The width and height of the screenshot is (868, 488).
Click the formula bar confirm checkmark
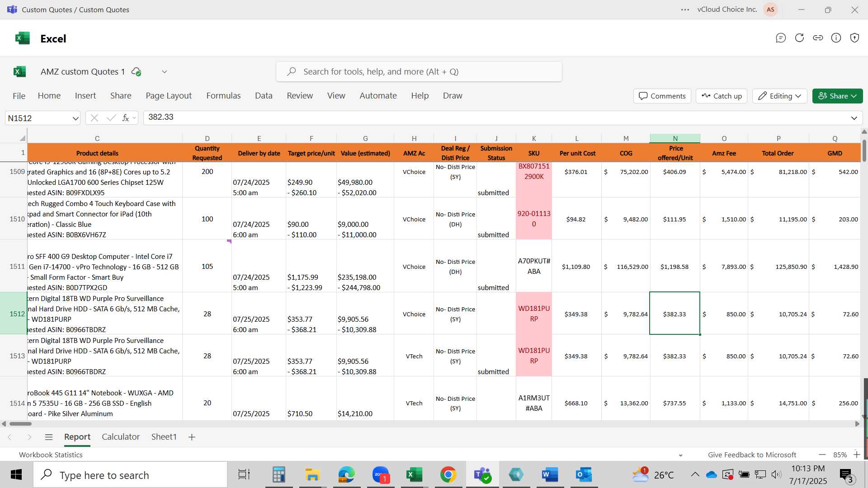pyautogui.click(x=111, y=118)
